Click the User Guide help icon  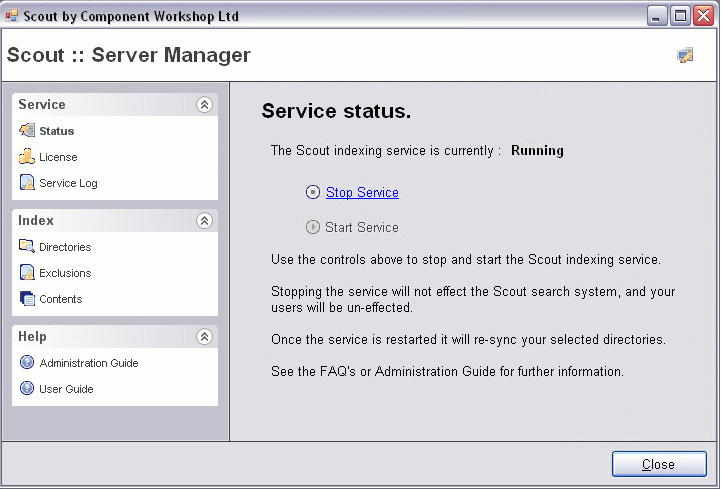27,388
